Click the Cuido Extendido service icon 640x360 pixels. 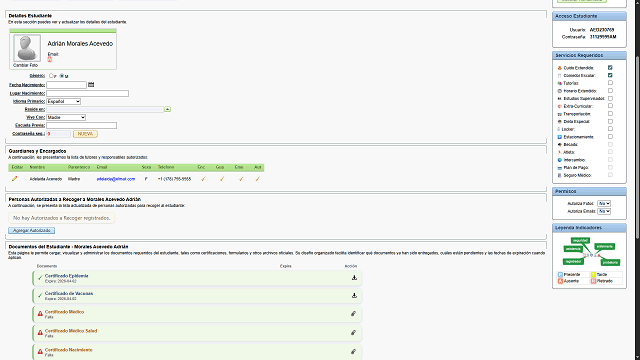coord(560,68)
